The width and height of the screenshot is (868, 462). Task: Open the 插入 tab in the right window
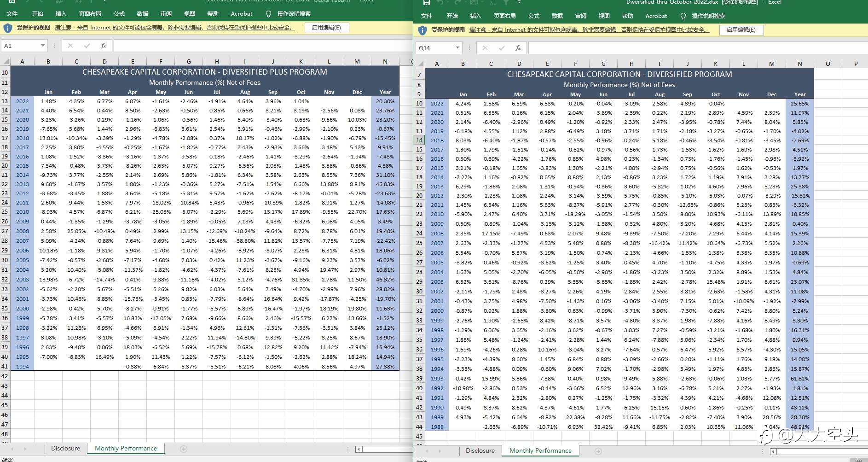click(x=476, y=16)
